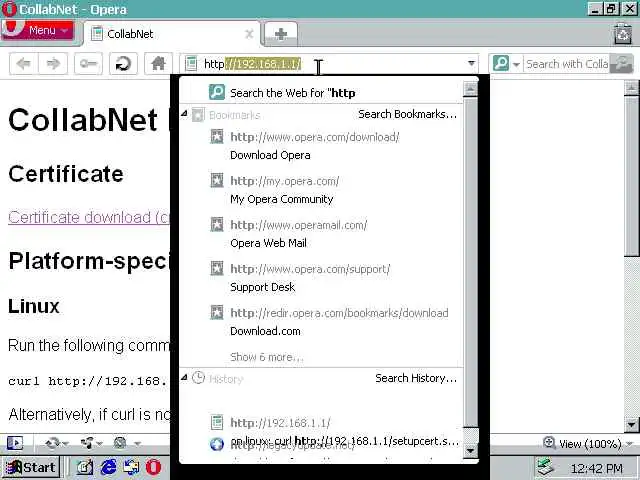Click the star icon beside Download.com

click(217, 313)
